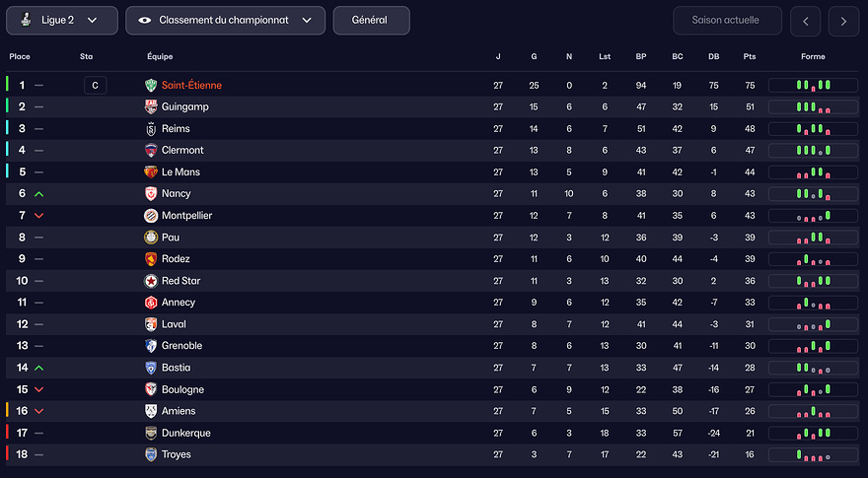Click the Saison actuelle season selector
Screen dimensions: 868x478
[728, 20]
